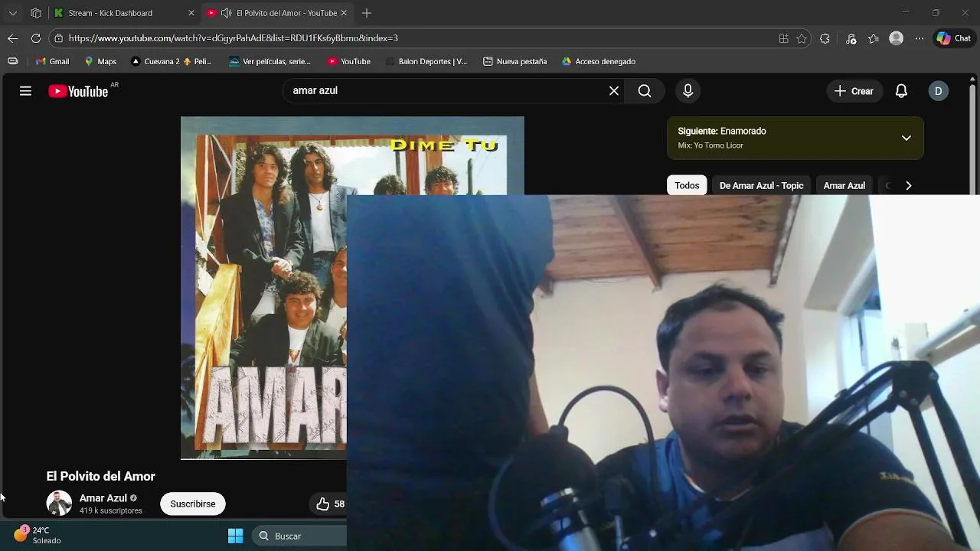Select the Todos filter chip

pyautogui.click(x=687, y=185)
